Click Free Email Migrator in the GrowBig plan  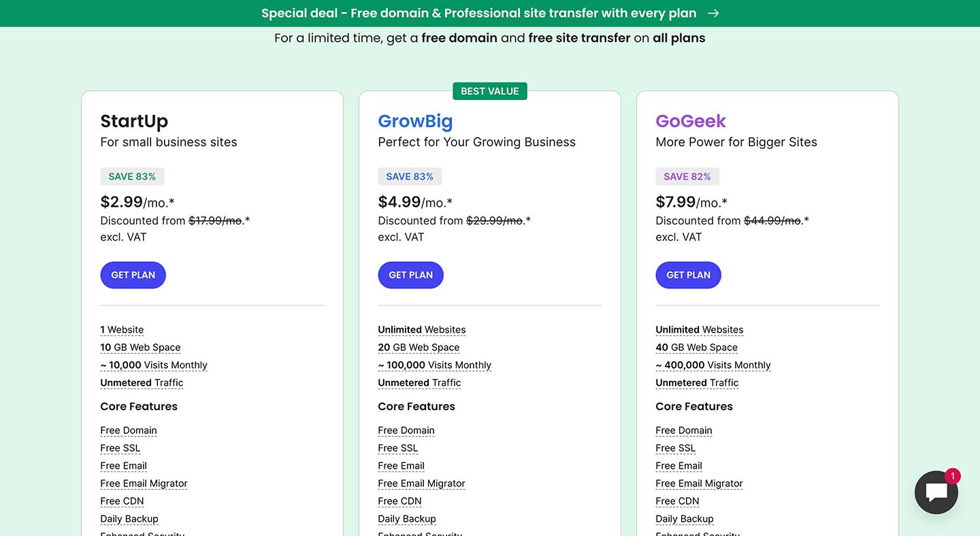point(421,484)
